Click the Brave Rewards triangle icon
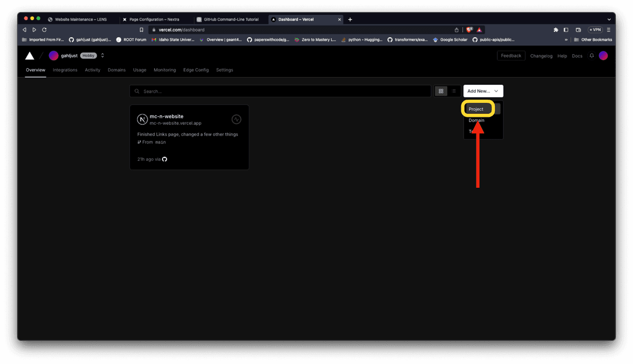633x364 pixels. point(479,30)
